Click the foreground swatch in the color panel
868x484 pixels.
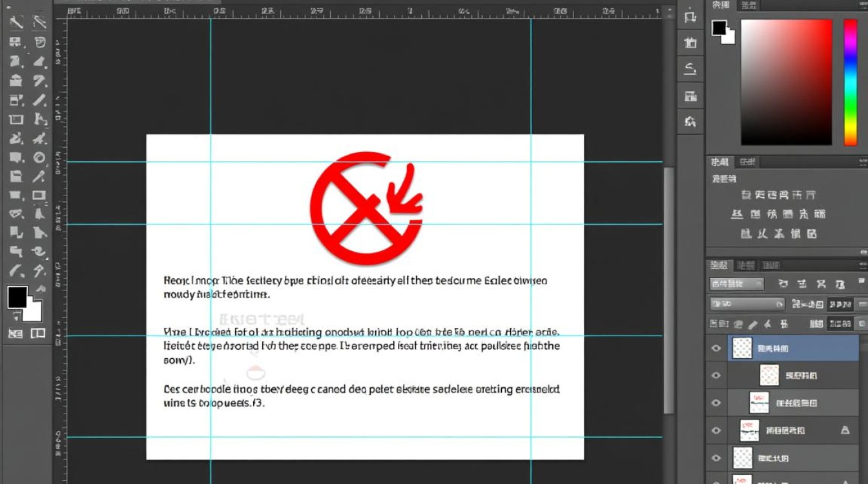pos(719,28)
